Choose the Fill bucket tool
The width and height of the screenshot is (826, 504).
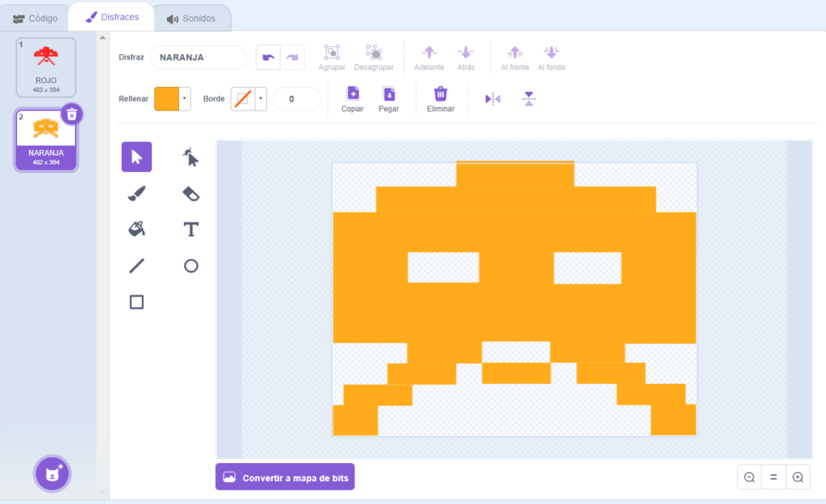136,229
